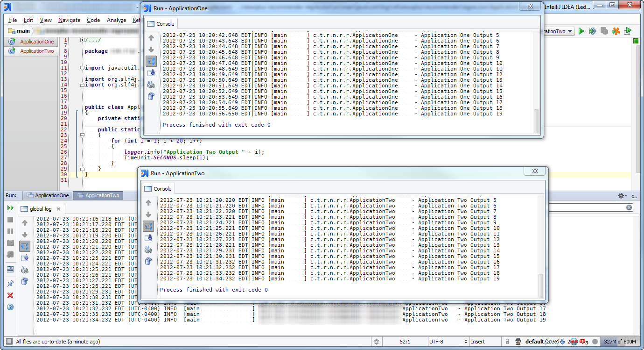The height and width of the screenshot is (350, 644).
Task: Open the run configuration dropdown
Action: coord(570,31)
